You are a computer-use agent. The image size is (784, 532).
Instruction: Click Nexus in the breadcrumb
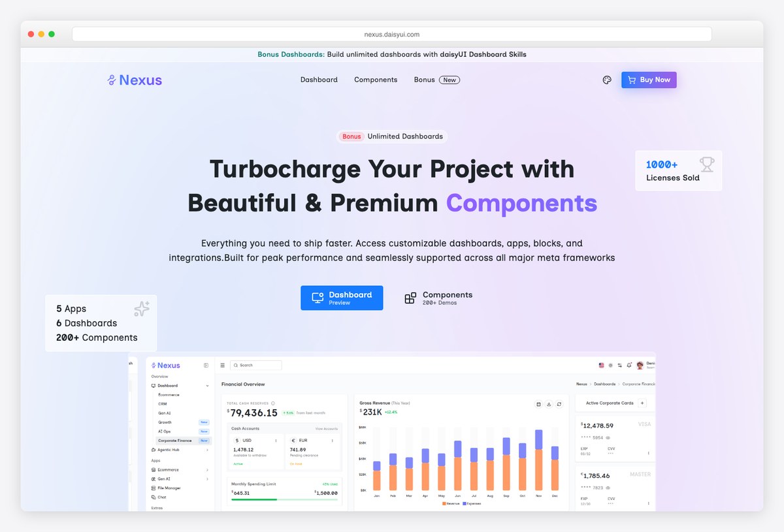click(581, 384)
